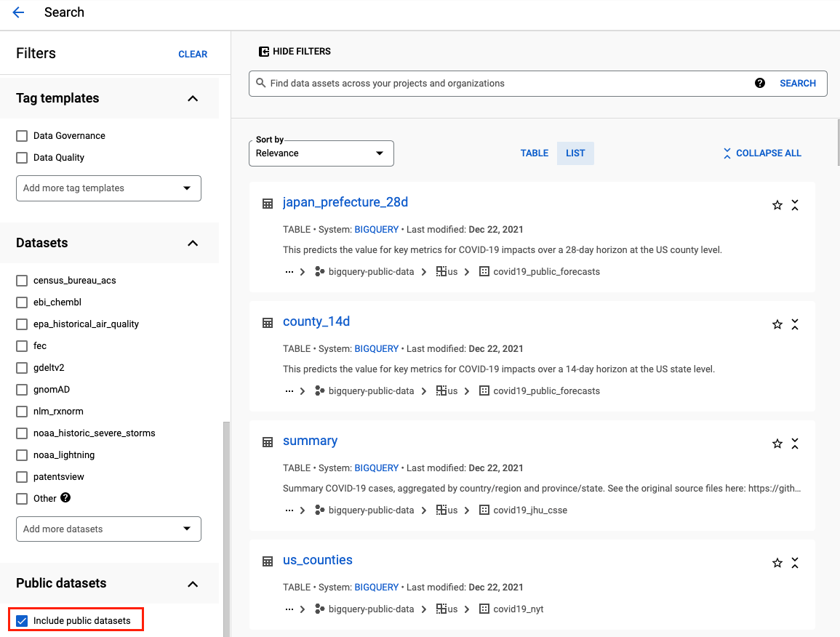Open the summary table result

pos(311,441)
